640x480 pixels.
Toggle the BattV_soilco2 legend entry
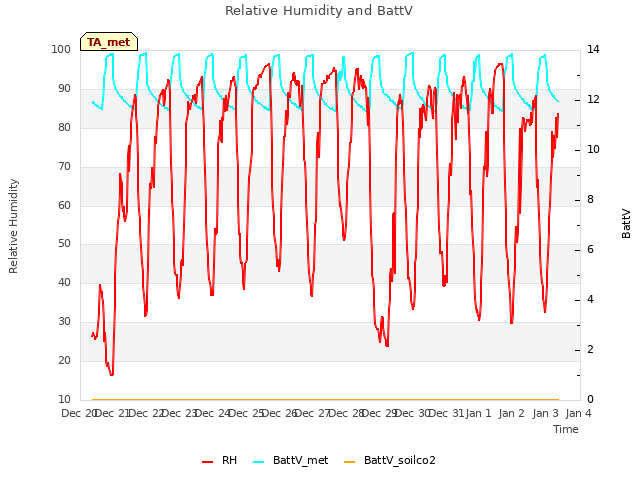point(390,460)
